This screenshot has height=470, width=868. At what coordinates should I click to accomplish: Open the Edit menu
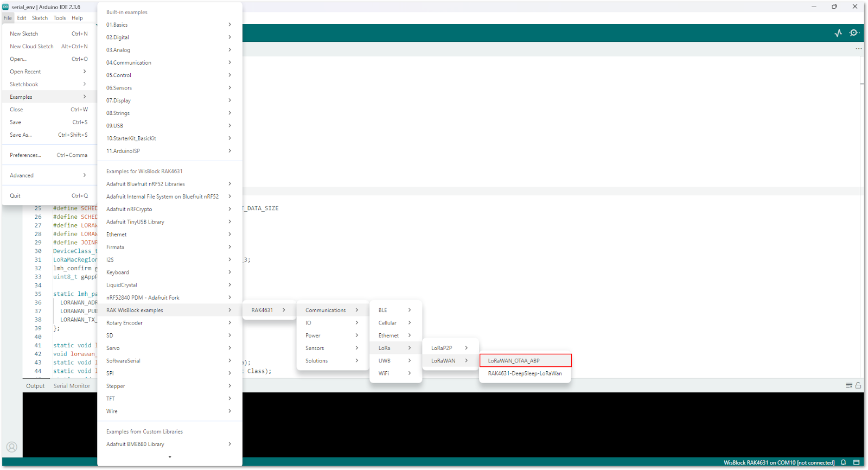[x=22, y=18]
